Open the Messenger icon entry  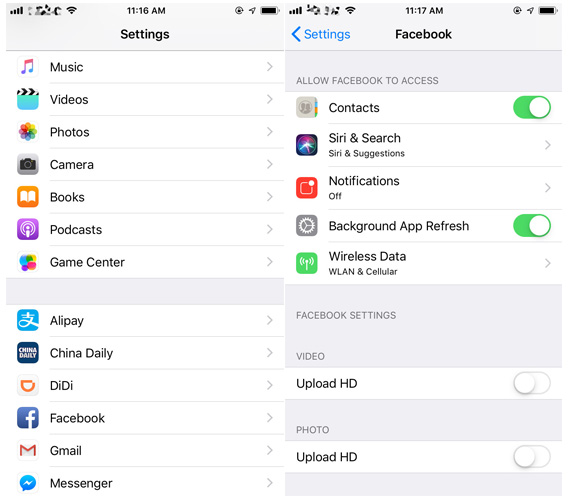pyautogui.click(x=28, y=483)
